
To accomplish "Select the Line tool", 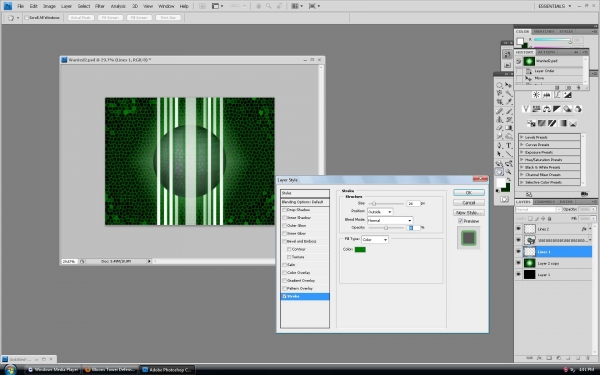I will 509,154.
